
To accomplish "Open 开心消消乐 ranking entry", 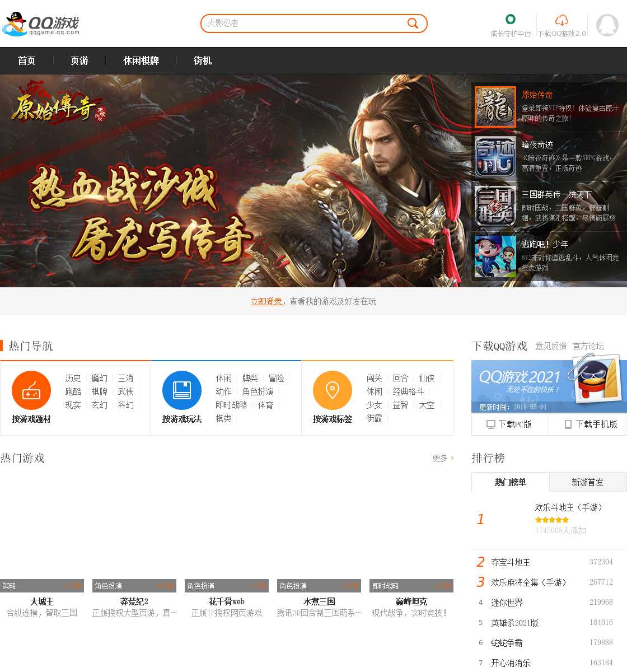I will [511, 663].
